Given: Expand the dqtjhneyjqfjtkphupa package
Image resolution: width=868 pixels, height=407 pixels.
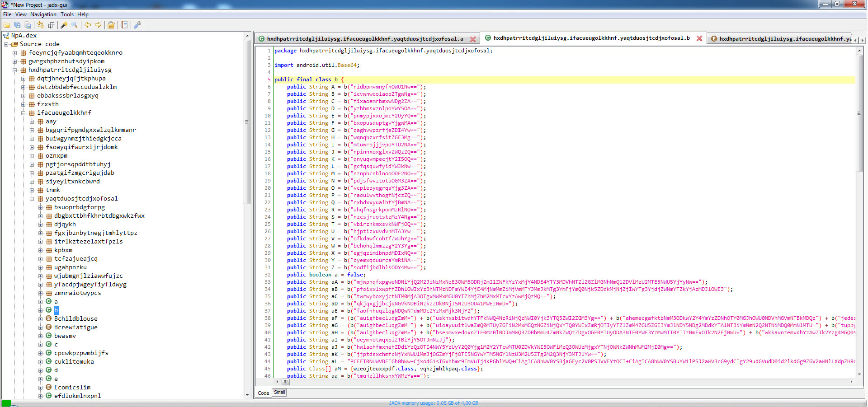Looking at the screenshot, I should click(x=23, y=79).
